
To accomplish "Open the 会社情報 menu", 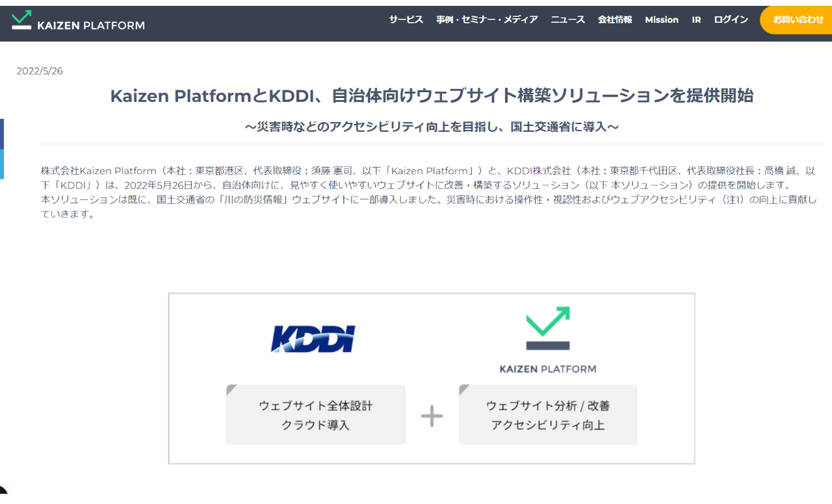I will [x=615, y=19].
